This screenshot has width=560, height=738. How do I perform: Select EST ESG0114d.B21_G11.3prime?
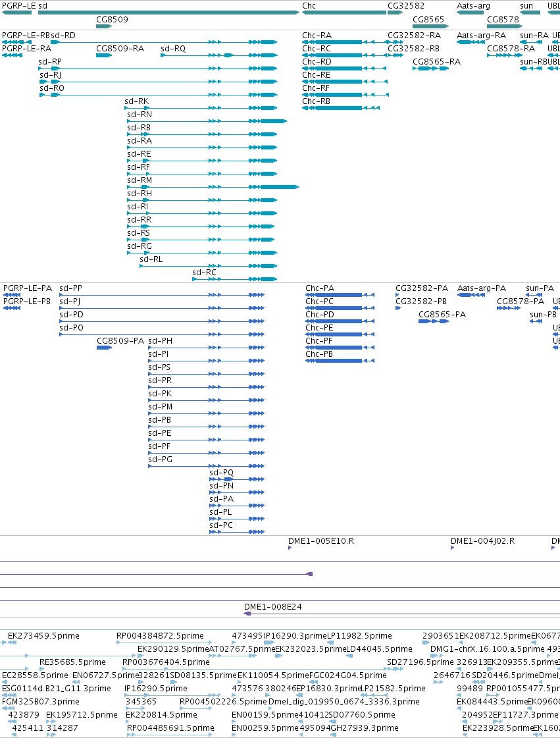pos(9,696)
